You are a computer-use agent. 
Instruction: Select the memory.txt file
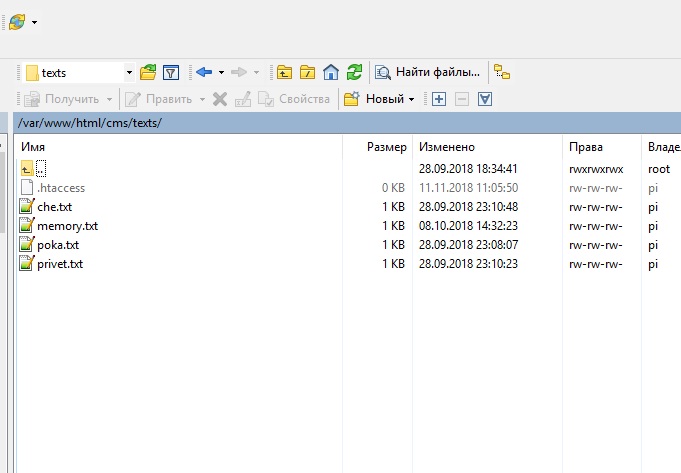(x=67, y=226)
